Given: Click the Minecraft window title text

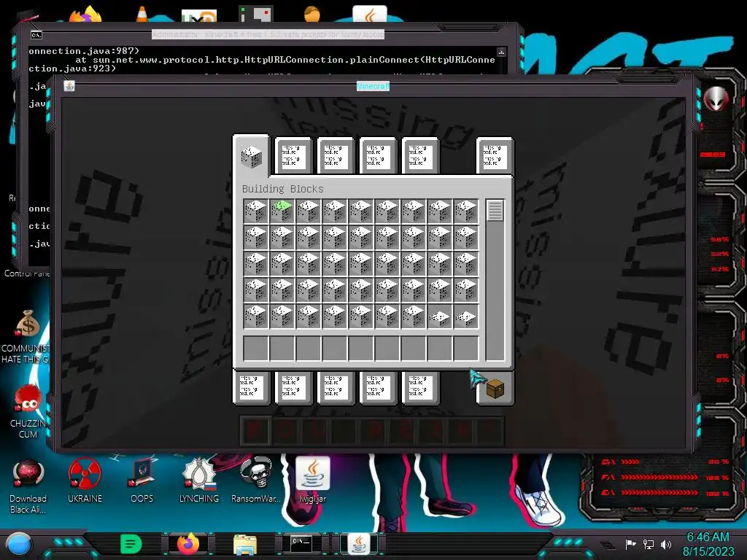Looking at the screenshot, I should tap(373, 86).
